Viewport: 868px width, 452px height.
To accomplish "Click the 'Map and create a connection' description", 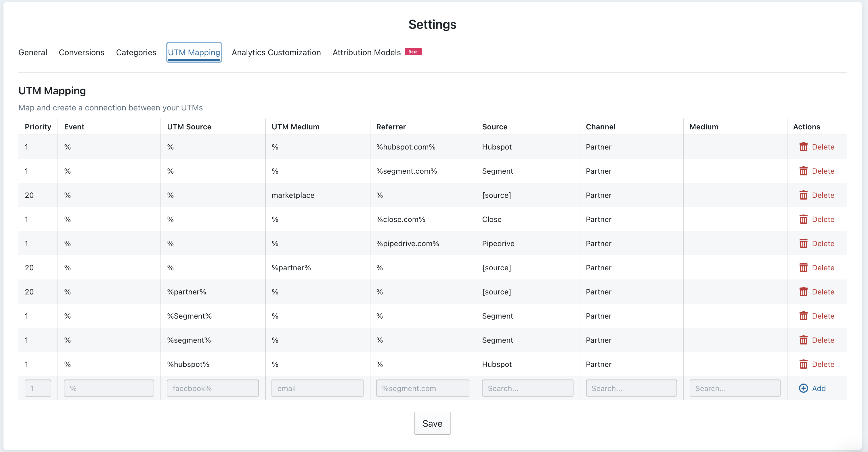I will point(110,108).
